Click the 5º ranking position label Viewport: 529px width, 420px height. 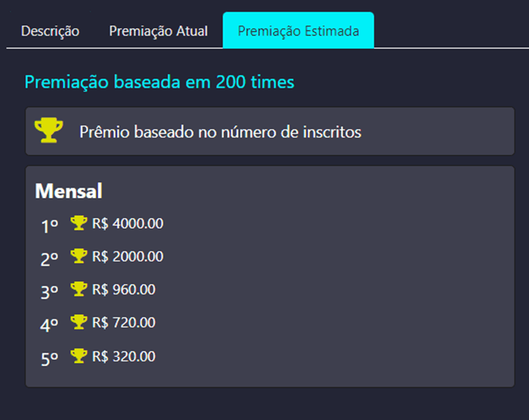point(49,358)
